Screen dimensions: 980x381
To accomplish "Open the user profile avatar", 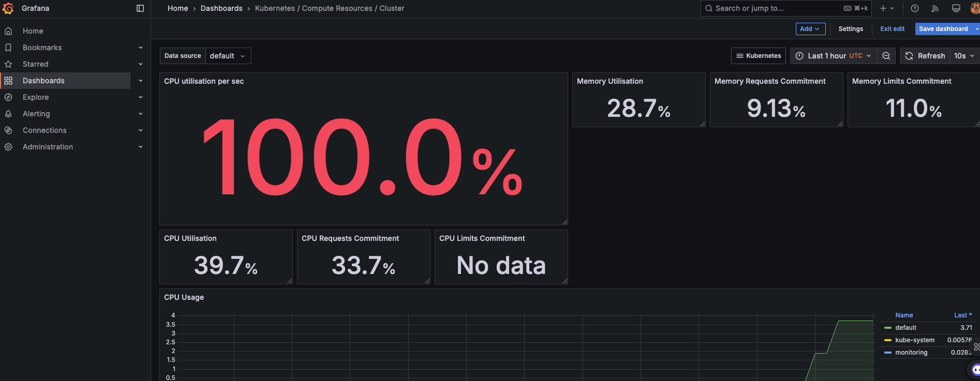I will tap(975, 8).
